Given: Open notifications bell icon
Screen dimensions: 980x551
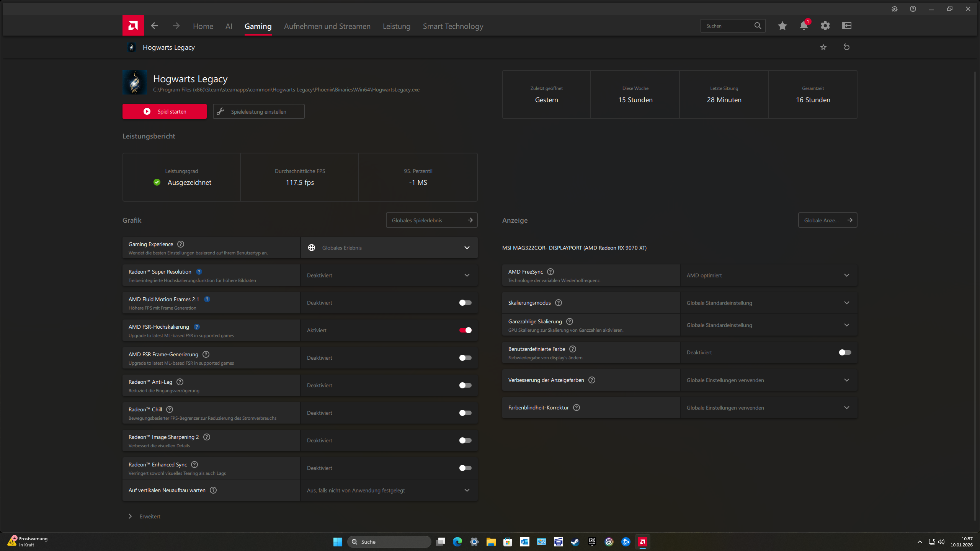Looking at the screenshot, I should tap(804, 26).
